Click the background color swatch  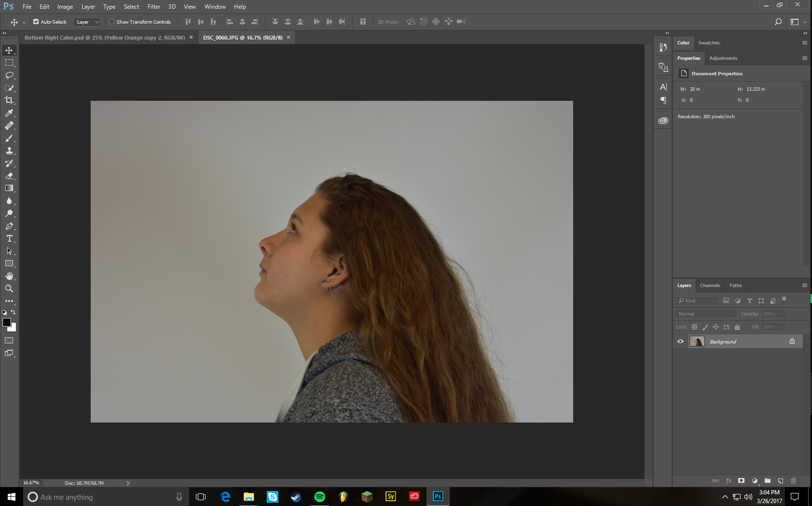point(14,329)
